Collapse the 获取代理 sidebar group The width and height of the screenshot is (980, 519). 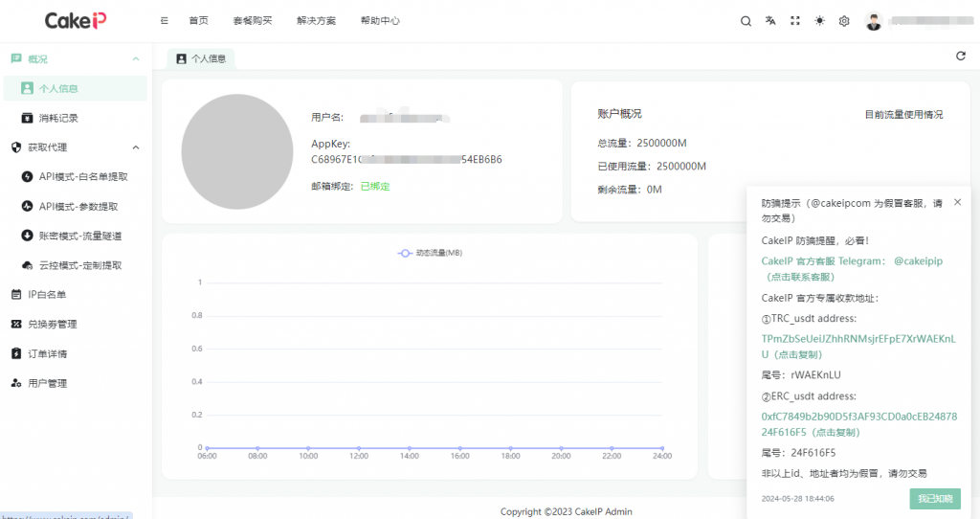(x=135, y=147)
